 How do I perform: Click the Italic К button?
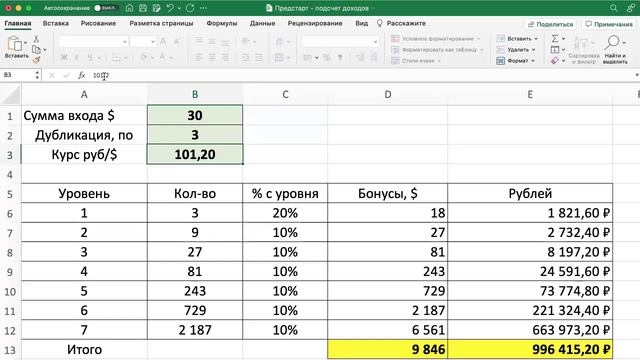tap(76, 58)
